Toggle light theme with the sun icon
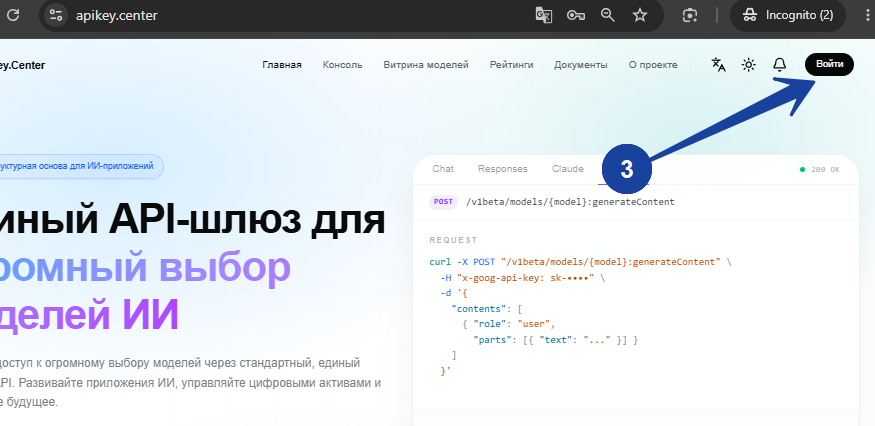This screenshot has width=875, height=426. [748, 65]
